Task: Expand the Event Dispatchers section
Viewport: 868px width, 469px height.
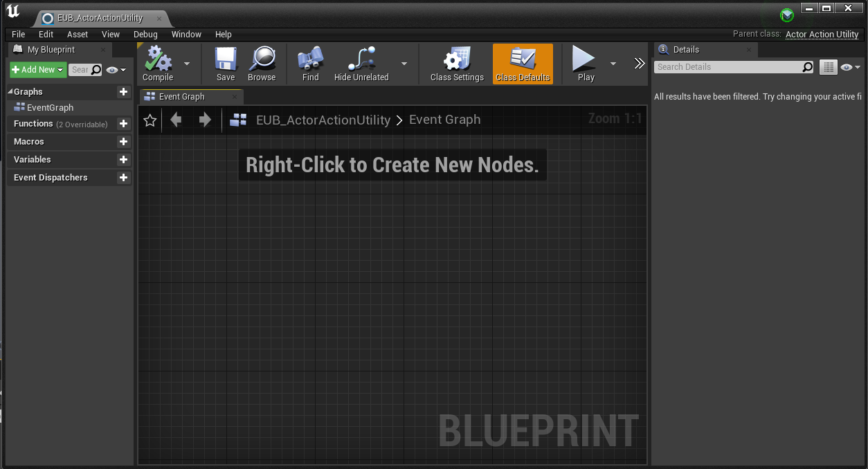Action: [x=51, y=178]
